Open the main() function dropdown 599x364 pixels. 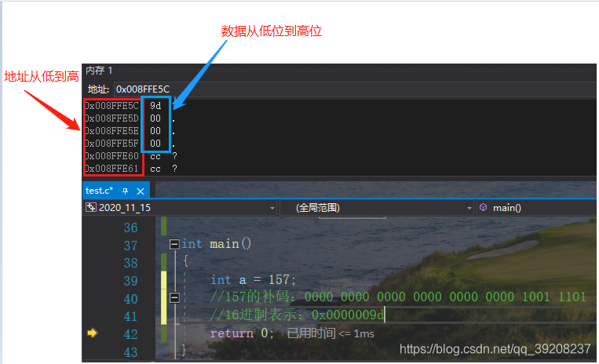click(536, 208)
